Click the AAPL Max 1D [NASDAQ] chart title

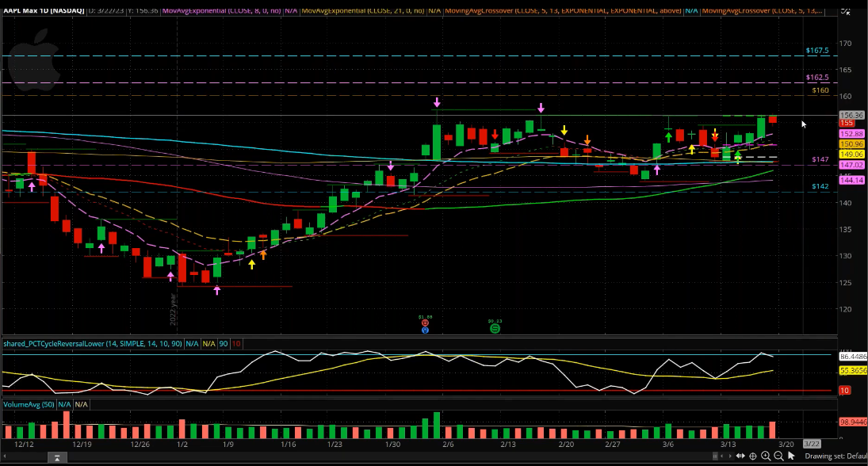tap(43, 10)
